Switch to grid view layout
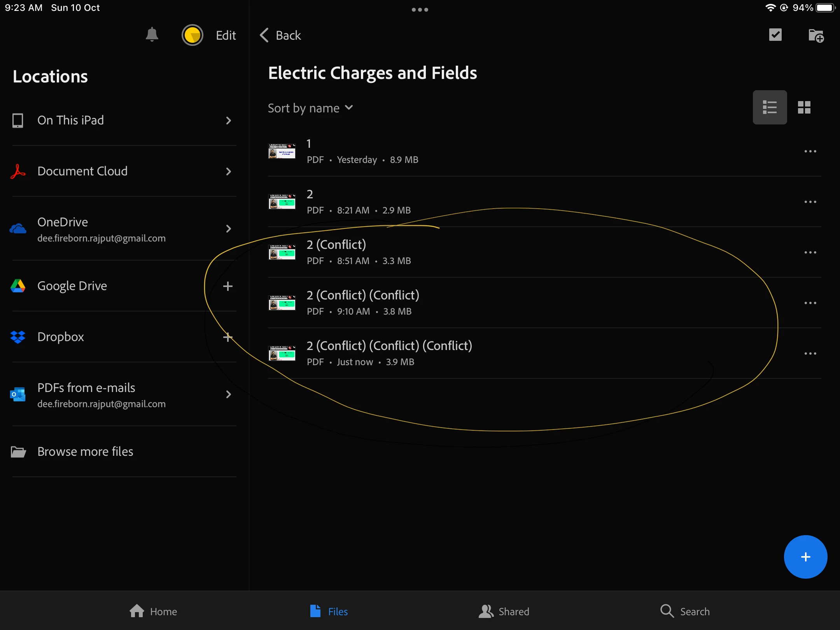Image resolution: width=840 pixels, height=630 pixels. [x=804, y=107]
